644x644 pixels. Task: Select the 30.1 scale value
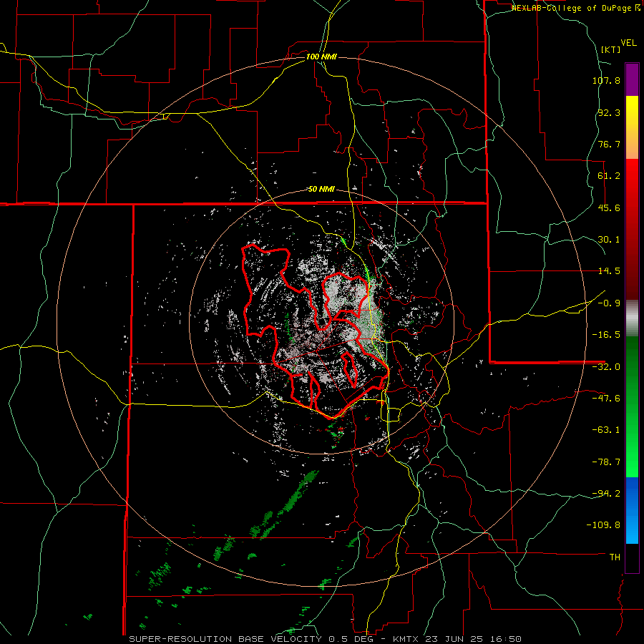tap(609, 240)
